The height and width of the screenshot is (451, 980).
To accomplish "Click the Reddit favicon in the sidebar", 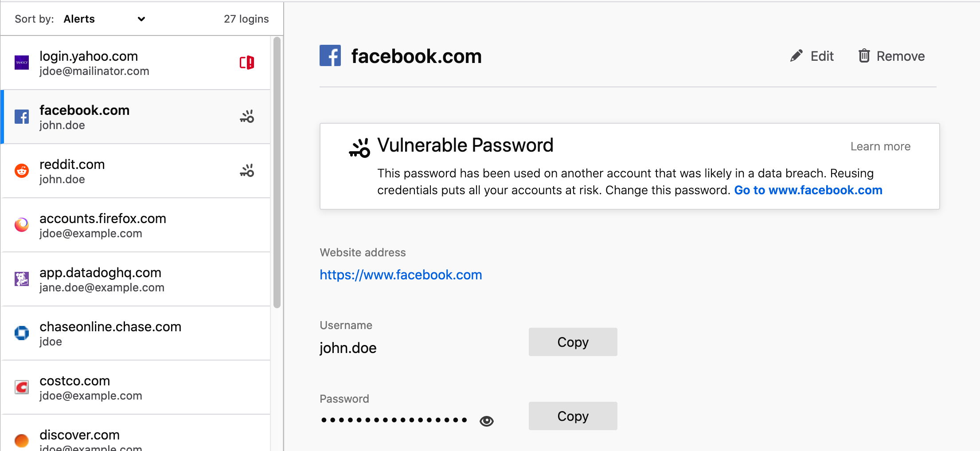I will [21, 171].
